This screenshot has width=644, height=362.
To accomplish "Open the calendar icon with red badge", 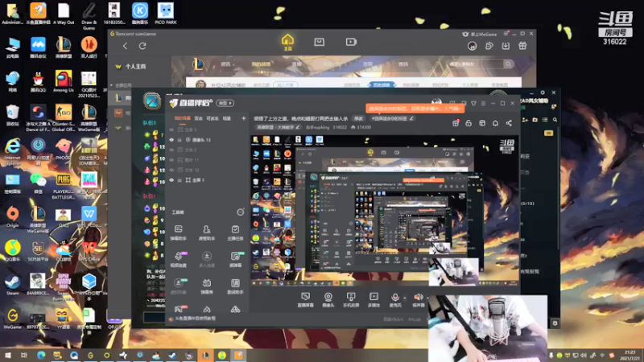I will (x=456, y=123).
